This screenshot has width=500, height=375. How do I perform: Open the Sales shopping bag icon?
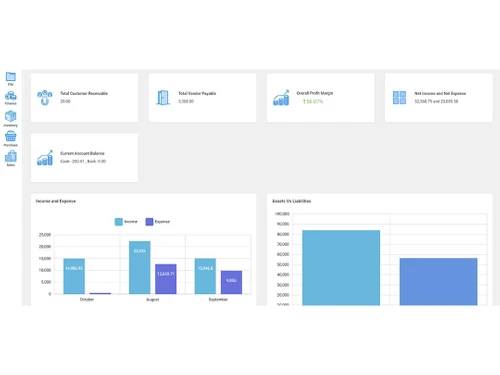(x=11, y=156)
